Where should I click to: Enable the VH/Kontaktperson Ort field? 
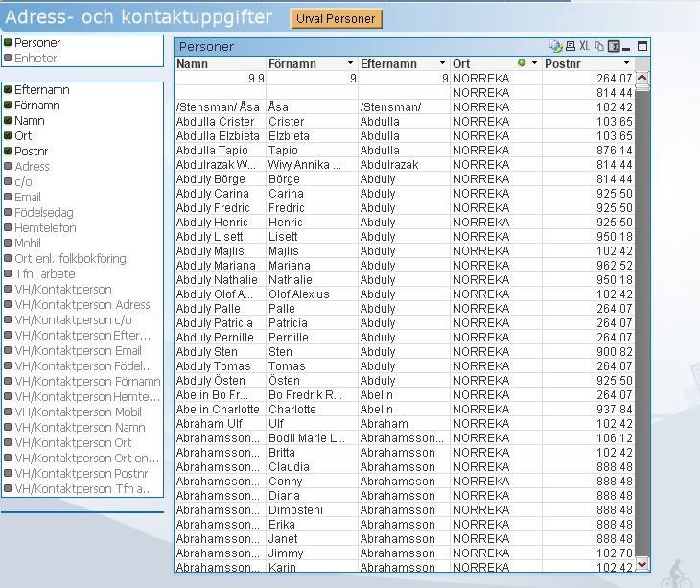(68, 443)
